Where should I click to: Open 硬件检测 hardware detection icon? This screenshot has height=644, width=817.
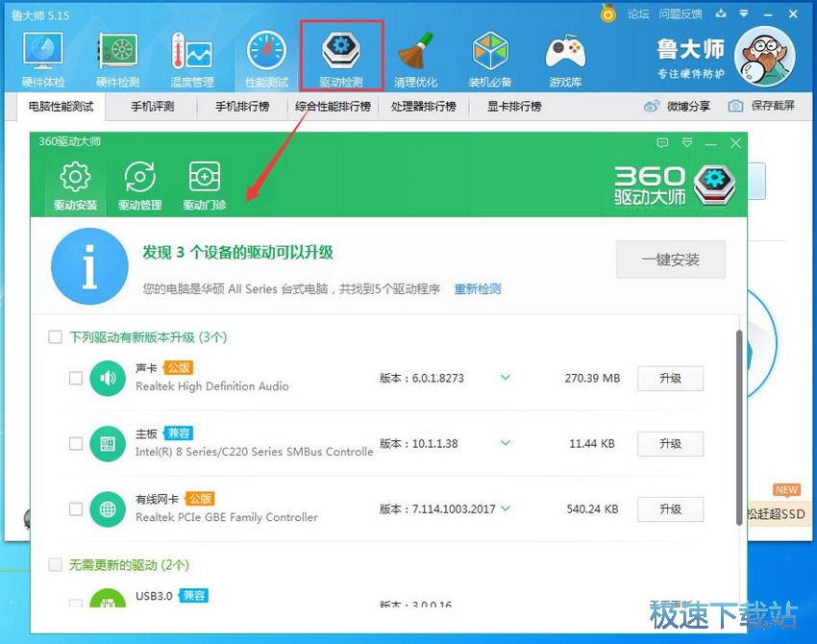click(118, 51)
